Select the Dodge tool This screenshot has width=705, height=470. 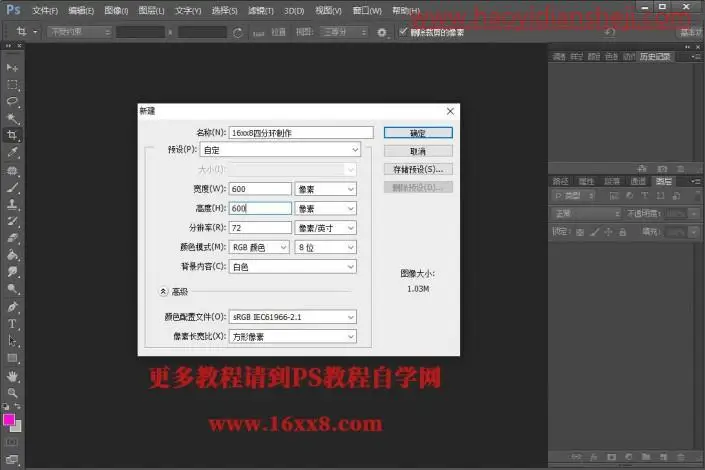tap(12, 289)
